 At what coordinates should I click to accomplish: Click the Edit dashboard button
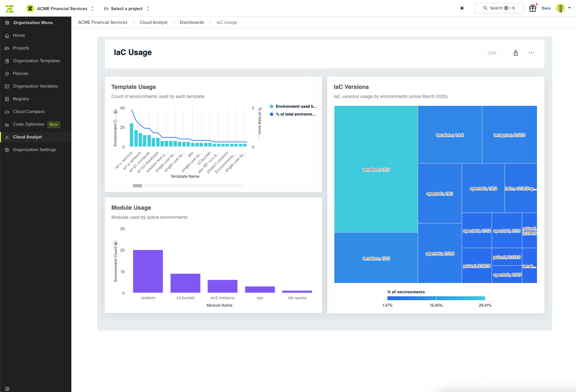pyautogui.click(x=492, y=53)
